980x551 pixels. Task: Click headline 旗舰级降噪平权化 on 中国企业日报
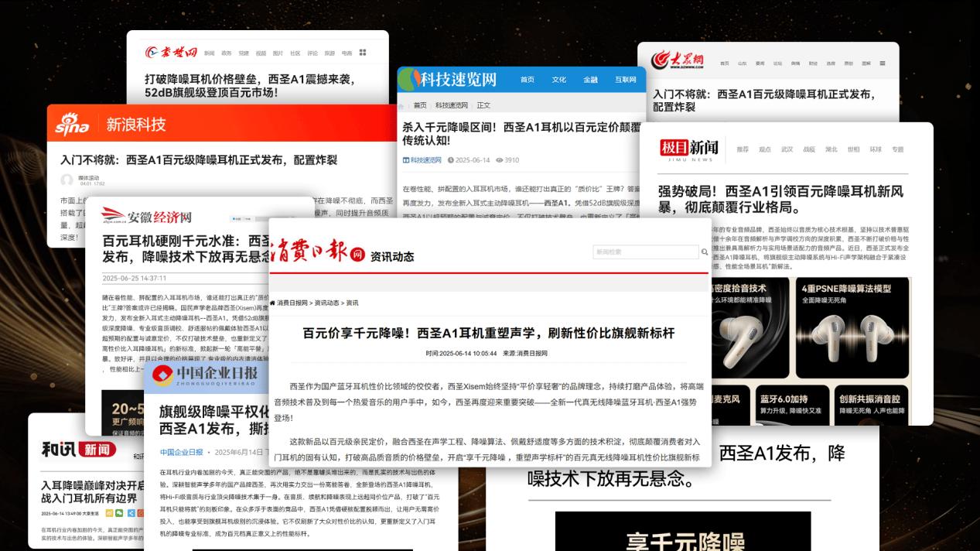(x=214, y=419)
